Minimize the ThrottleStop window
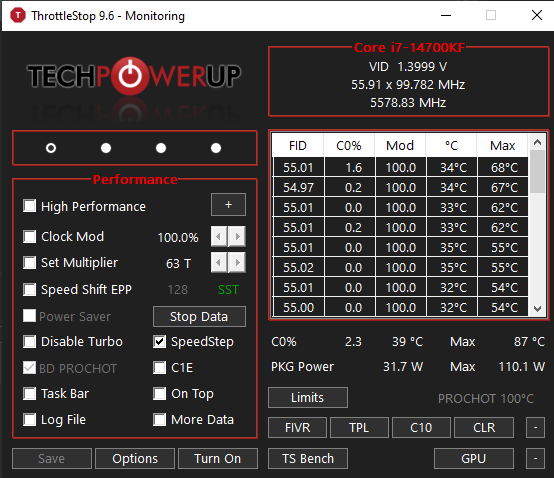 [446, 15]
